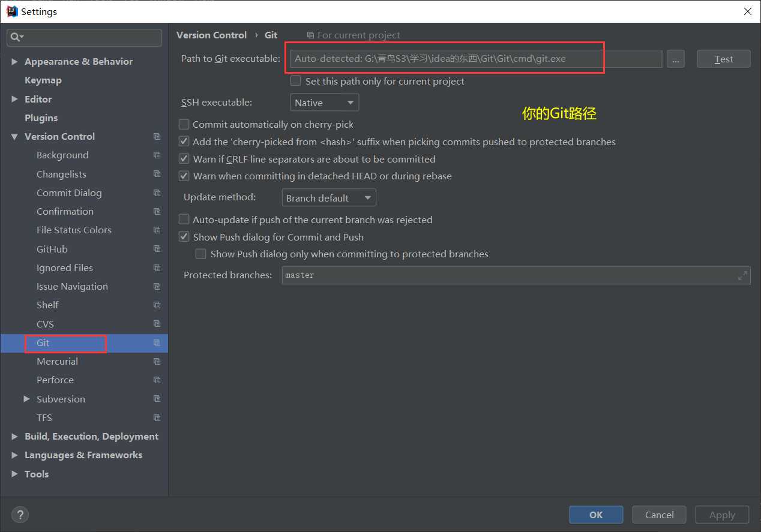This screenshot has width=761, height=532.
Task: Click the project icon in the selected Git row
Action: point(157,343)
